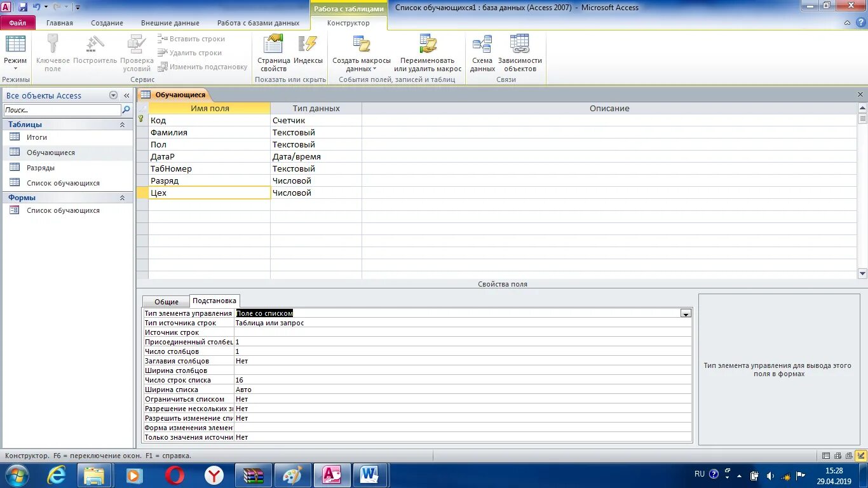Collapse the Формы group in the navigation pane
This screenshot has width=868, height=488.
[122, 198]
